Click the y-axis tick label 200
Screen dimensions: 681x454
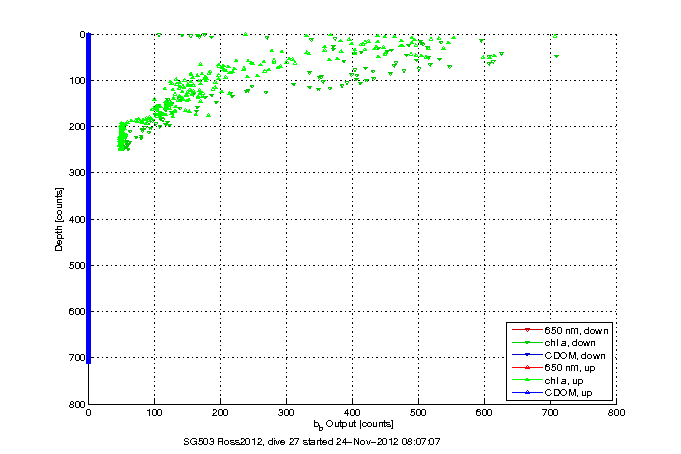point(76,127)
